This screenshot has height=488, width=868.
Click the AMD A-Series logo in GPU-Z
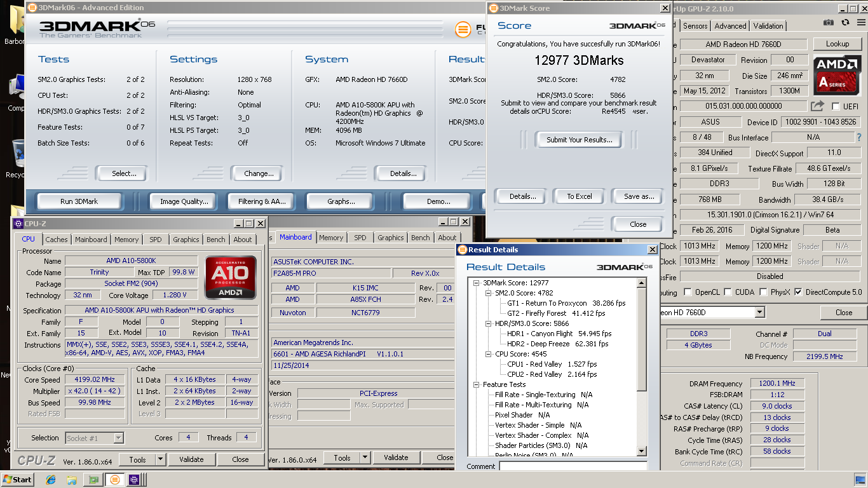[x=839, y=75]
